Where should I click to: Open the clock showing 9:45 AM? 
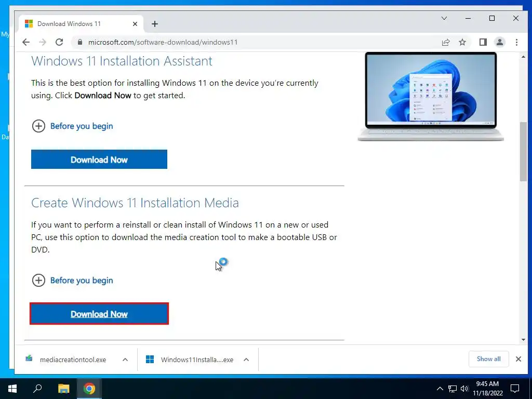pos(487,389)
